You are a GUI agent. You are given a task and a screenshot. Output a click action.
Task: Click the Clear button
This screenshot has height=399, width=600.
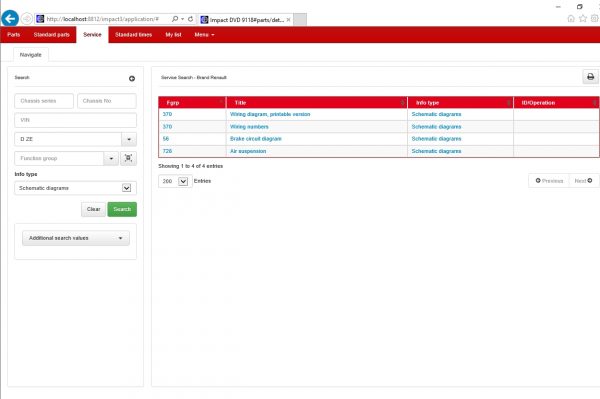(x=93, y=209)
